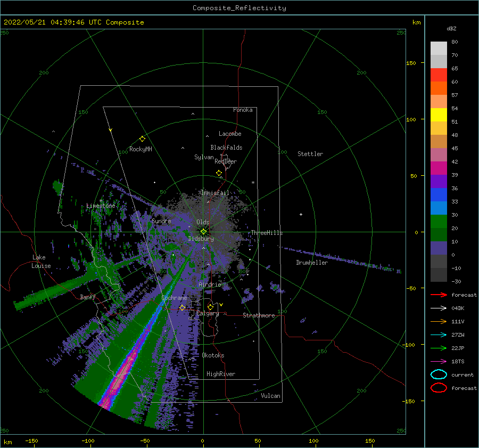
Task: Click the ThreeHills label
Action: (x=267, y=233)
